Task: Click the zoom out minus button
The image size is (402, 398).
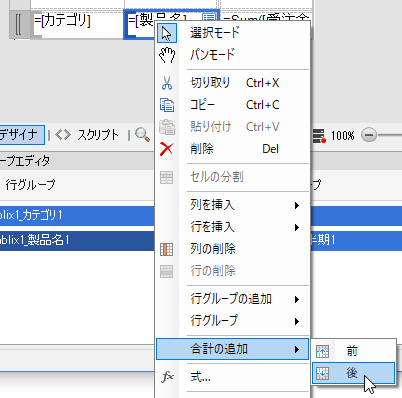Action: [369, 135]
